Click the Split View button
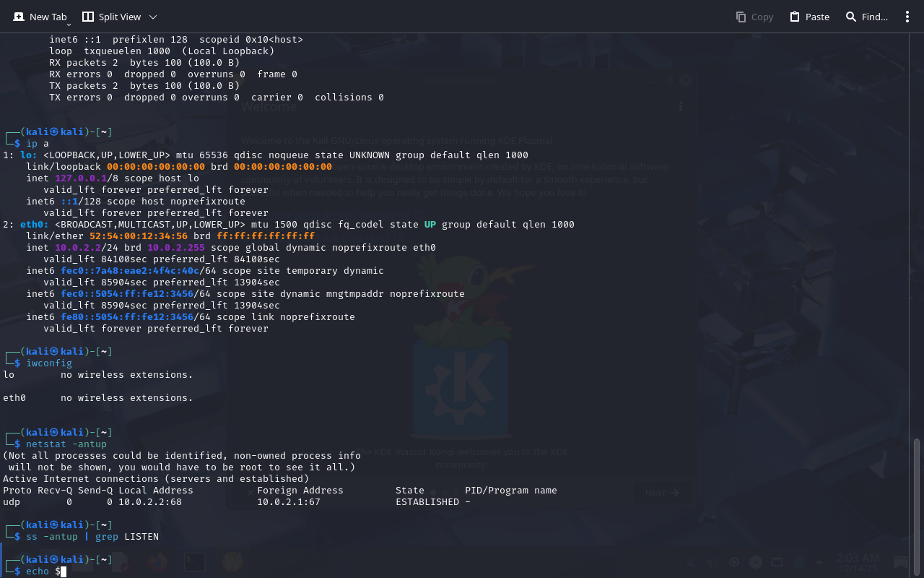 click(x=111, y=17)
